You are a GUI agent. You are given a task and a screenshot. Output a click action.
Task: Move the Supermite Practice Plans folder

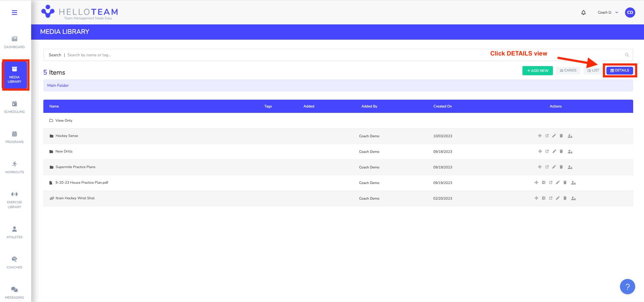click(540, 167)
